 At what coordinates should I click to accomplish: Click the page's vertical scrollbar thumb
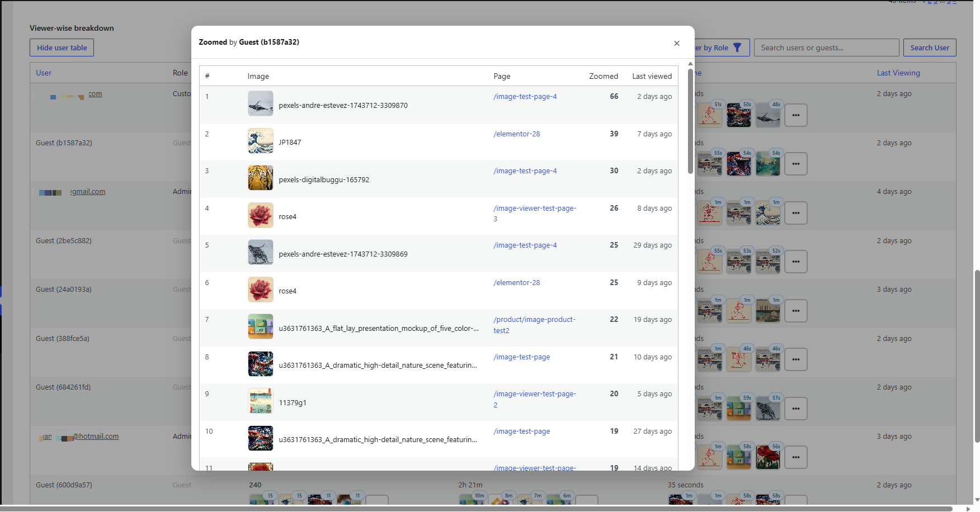coord(977,356)
